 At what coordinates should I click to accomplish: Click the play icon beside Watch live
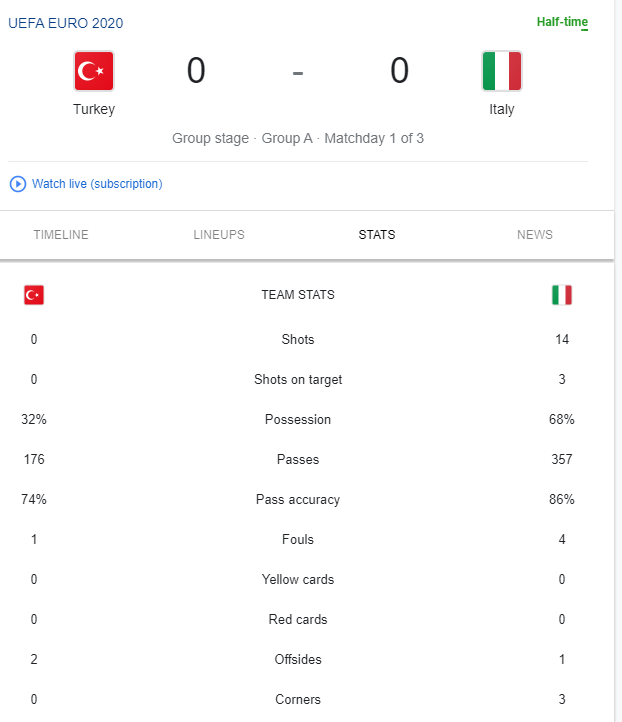pyautogui.click(x=18, y=184)
